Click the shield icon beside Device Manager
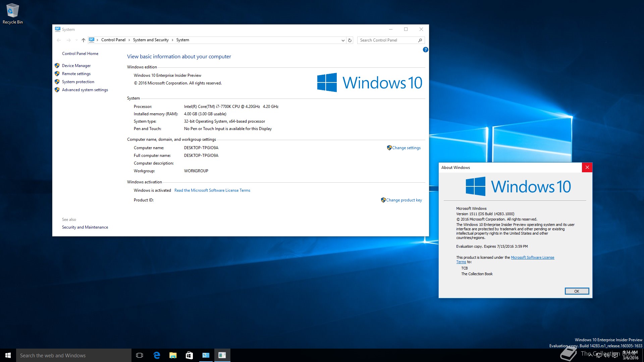The width and height of the screenshot is (644, 362). click(57, 66)
